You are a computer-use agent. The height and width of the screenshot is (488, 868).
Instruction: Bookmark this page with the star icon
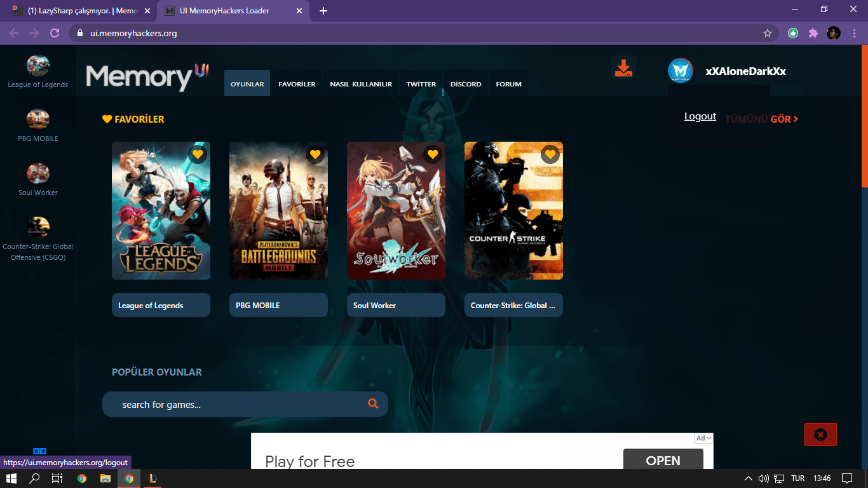point(767,33)
